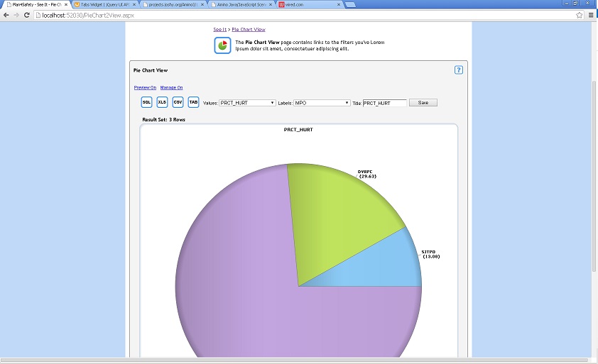Open the help question mark icon

[458, 70]
